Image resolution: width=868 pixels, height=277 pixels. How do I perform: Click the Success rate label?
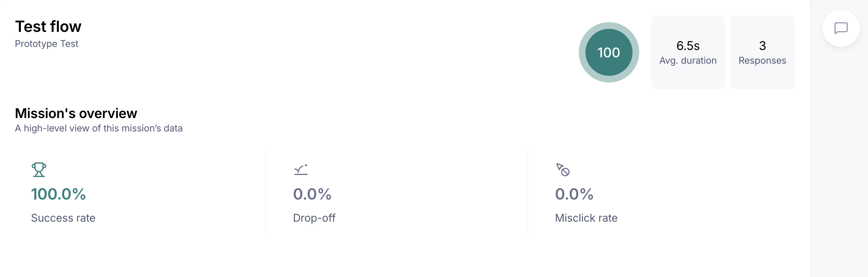63,218
